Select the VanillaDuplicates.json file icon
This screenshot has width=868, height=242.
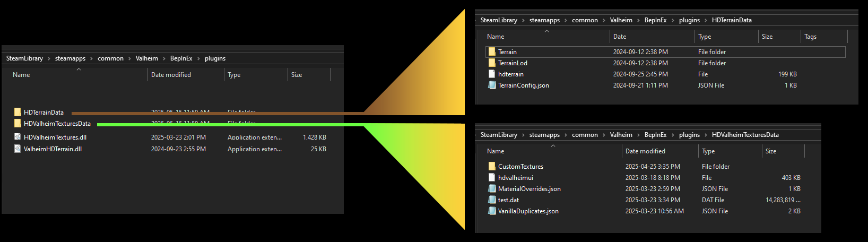[x=492, y=211]
